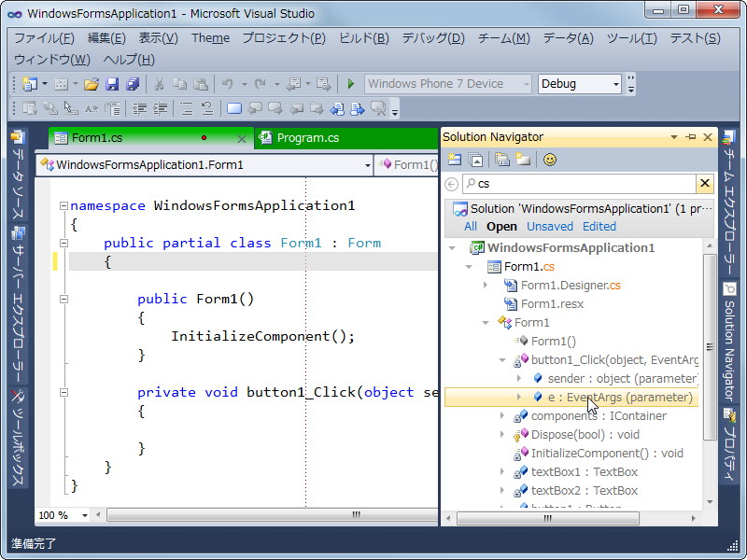The image size is (747, 560).
Task: Save the current file with the floppy icon
Action: [x=112, y=84]
